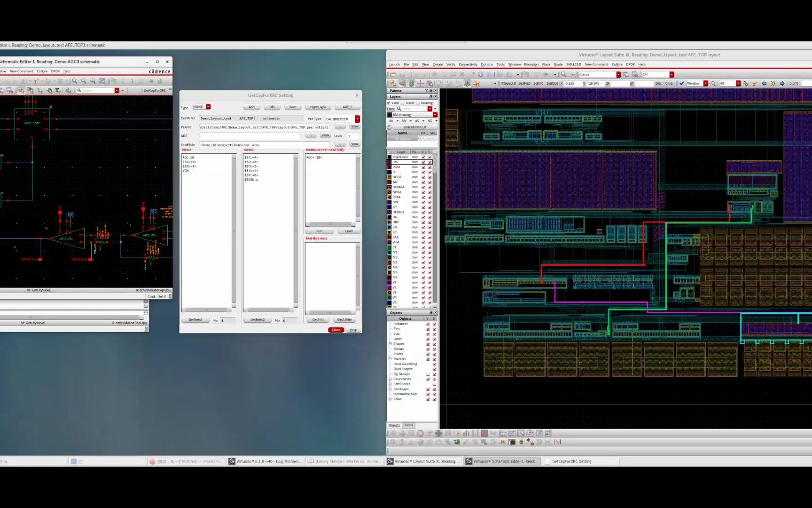
Task: Open the Connectivity menu
Action: pos(468,64)
